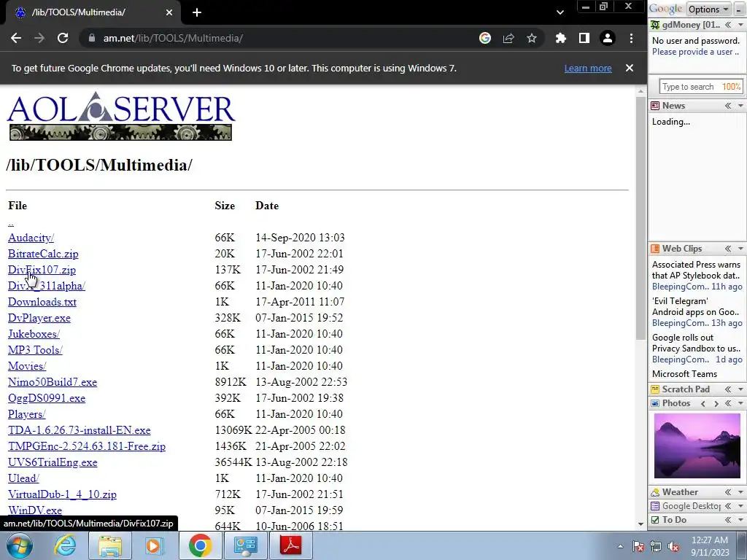Viewport: 747px width, 560px height.
Task: Dismiss the Chrome update notification bar
Action: click(630, 68)
